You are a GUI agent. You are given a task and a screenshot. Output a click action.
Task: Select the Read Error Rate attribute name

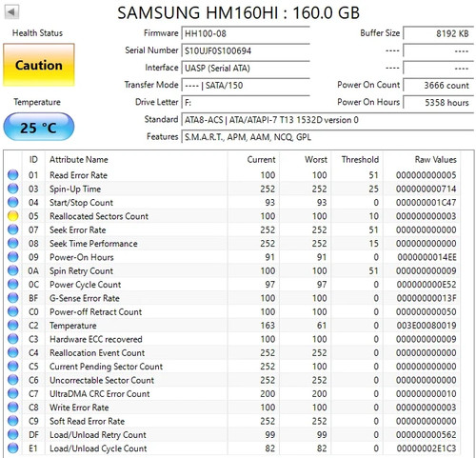click(x=78, y=175)
